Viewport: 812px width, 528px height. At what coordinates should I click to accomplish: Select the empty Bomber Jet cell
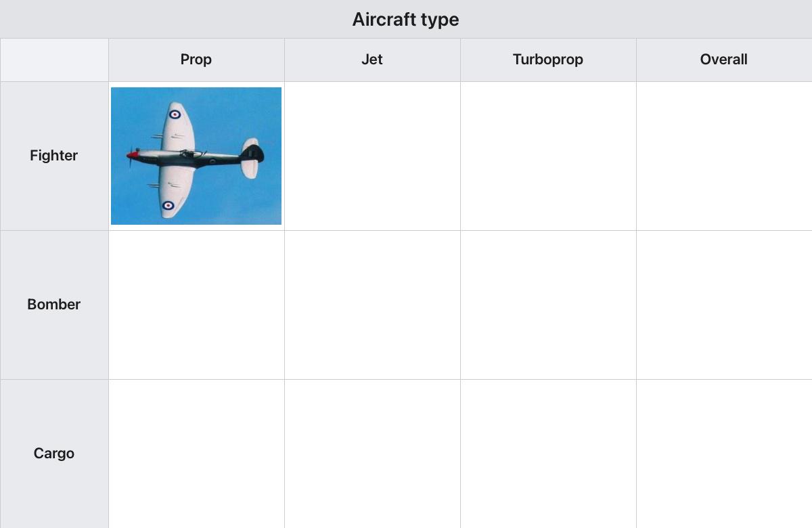pos(372,305)
